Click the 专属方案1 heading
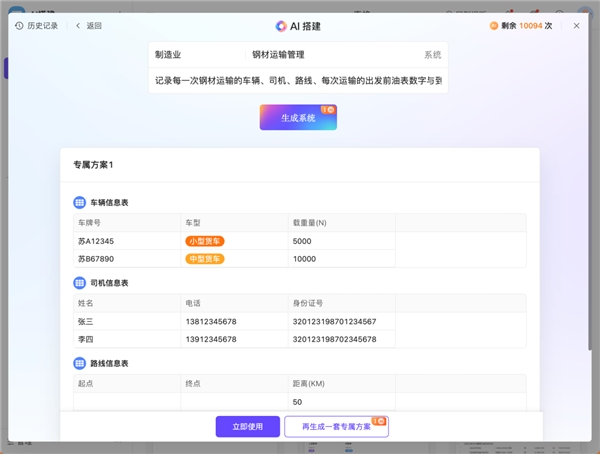The height and width of the screenshot is (454, 600). click(100, 164)
